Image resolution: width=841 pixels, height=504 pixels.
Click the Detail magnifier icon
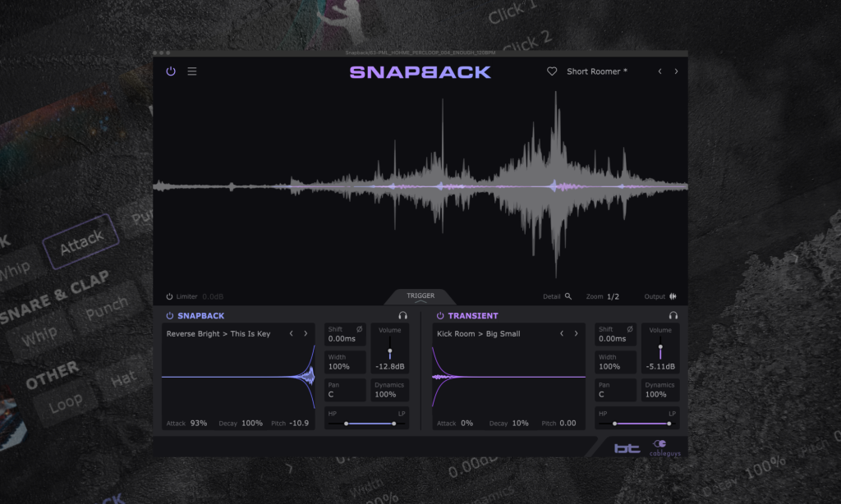568,296
